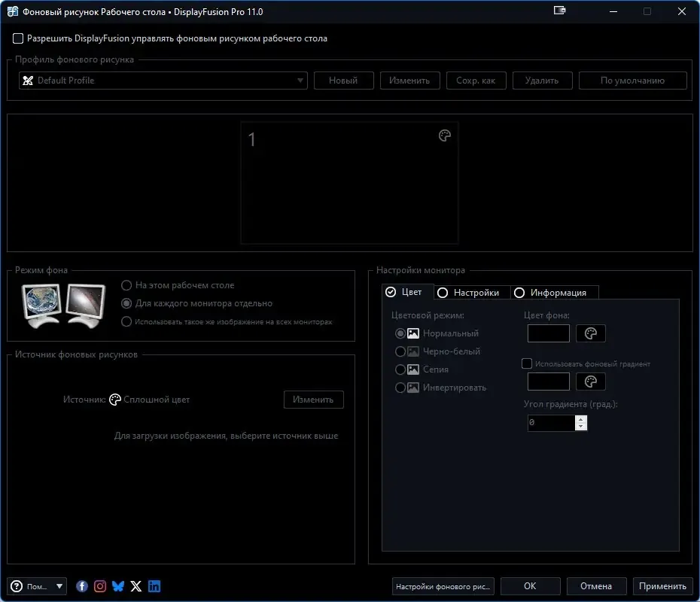700x602 pixels.
Task: Open the X social icon
Action: pos(135,586)
